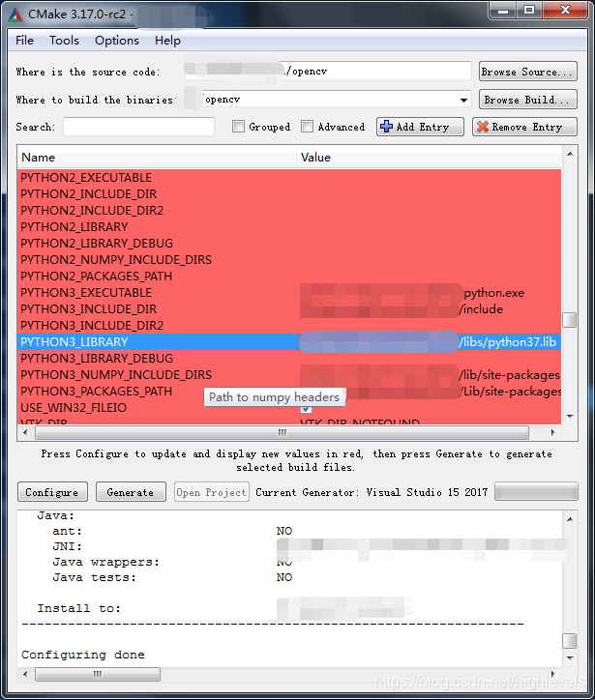This screenshot has width=595, height=700.
Task: Toggle the Grouped checkbox
Action: point(239,127)
